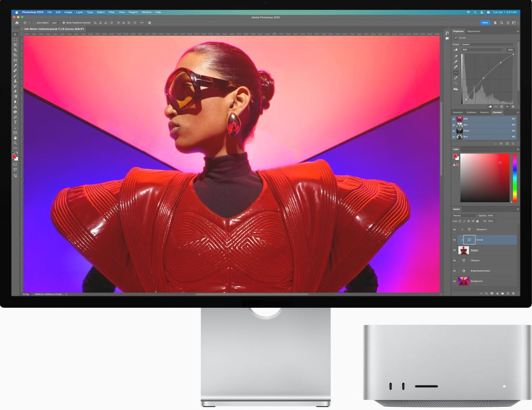Open the Normal blend mode dropdown
Image resolution: width=532 pixels, height=410 pixels.
(465, 216)
